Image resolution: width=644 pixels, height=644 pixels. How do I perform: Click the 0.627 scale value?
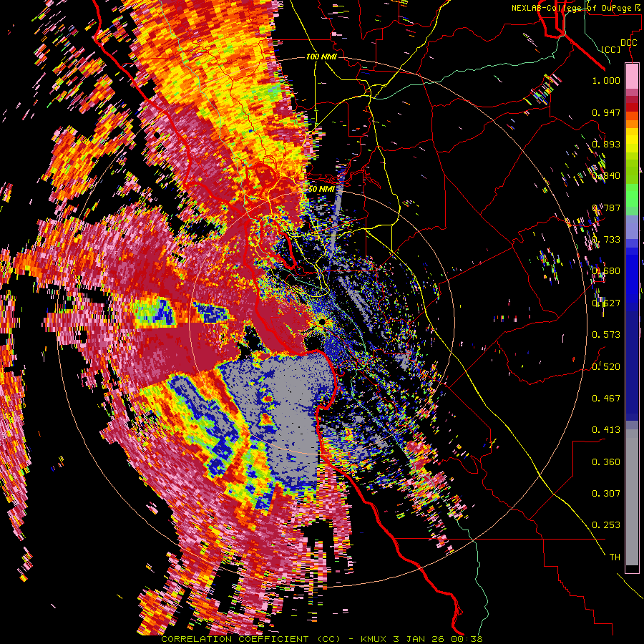tap(606, 303)
